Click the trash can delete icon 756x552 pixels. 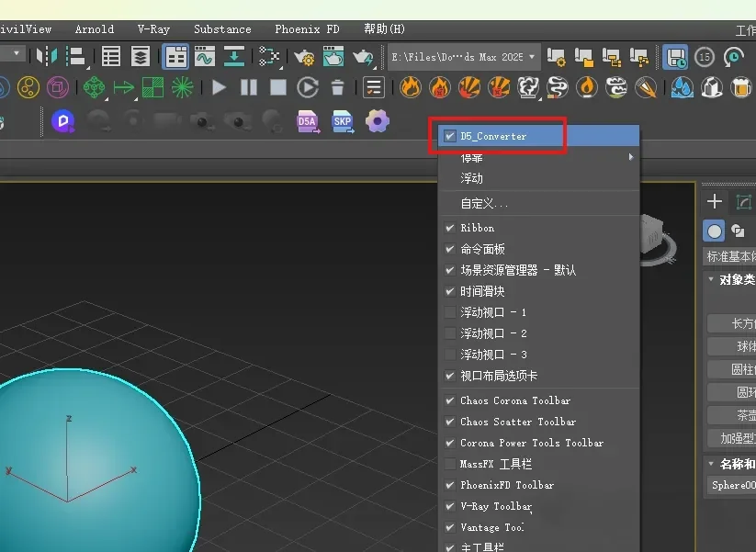(337, 88)
